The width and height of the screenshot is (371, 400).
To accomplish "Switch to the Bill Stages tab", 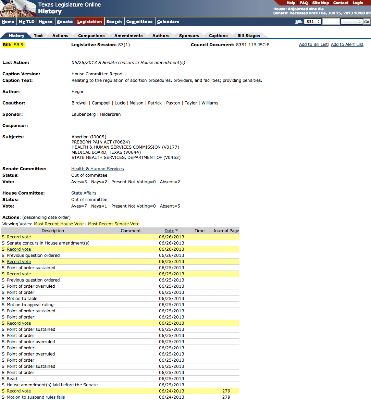I will click(249, 35).
